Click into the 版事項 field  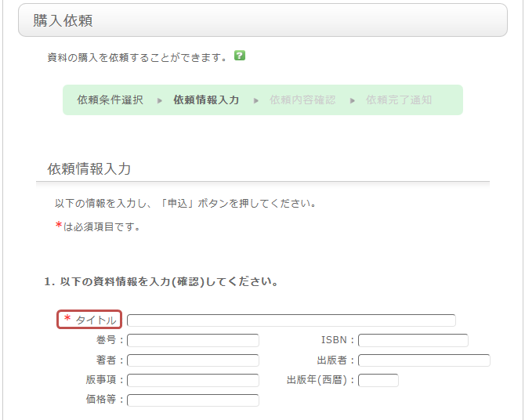[x=193, y=380]
